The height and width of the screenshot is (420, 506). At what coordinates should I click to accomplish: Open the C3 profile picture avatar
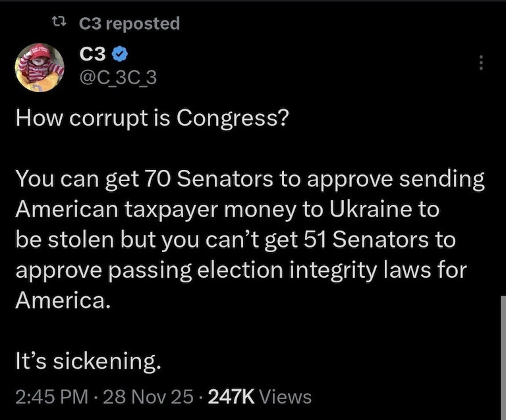(40, 68)
